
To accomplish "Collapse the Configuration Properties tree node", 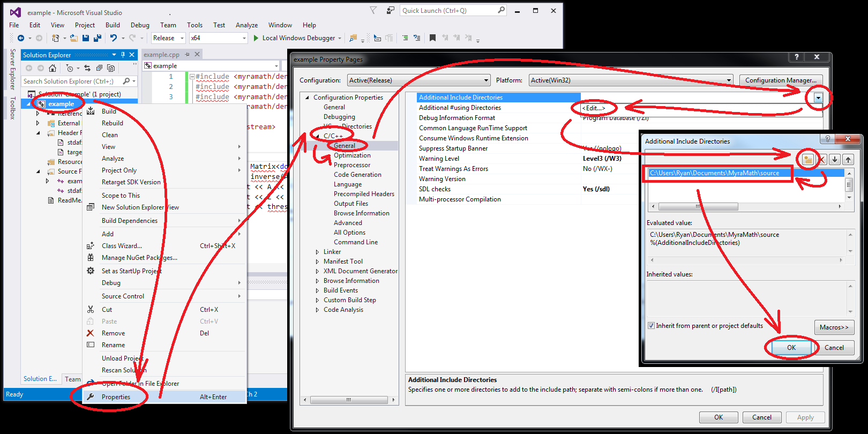I will tap(307, 98).
